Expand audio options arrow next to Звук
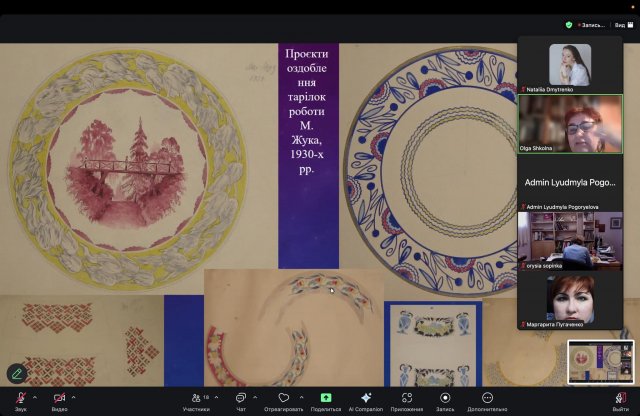Screen dimensions: 640x416 [35, 396]
